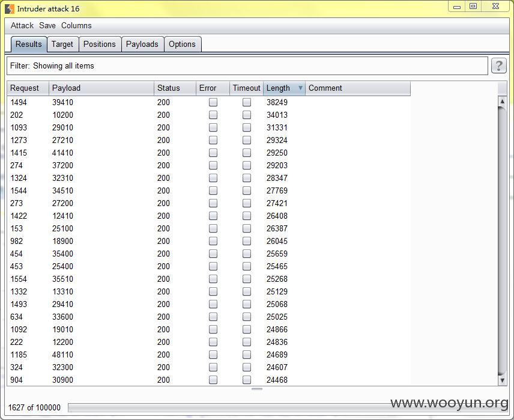The width and height of the screenshot is (514, 420).
Task: Click the Length column sort arrow
Action: click(x=300, y=88)
